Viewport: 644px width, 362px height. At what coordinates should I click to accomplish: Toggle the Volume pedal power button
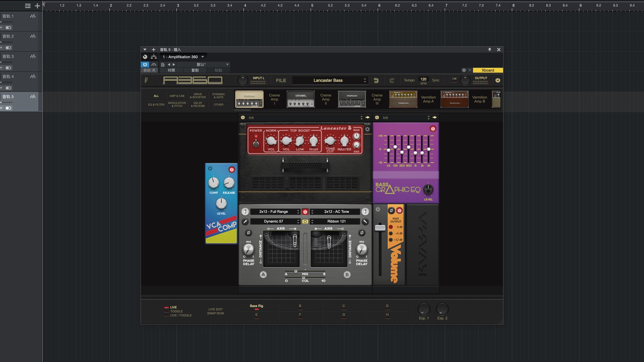point(399,210)
